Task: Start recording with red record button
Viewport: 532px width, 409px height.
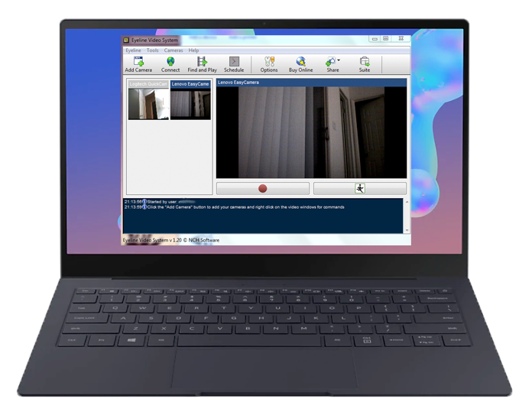Action: (263, 188)
